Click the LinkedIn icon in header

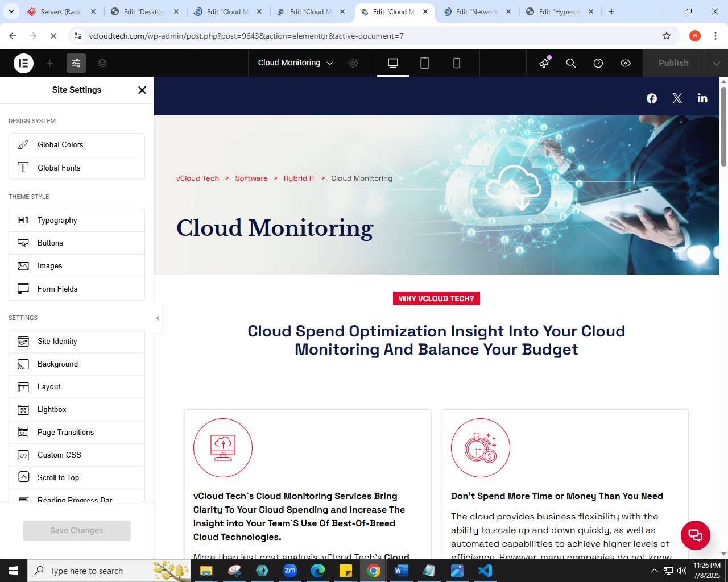pos(702,98)
